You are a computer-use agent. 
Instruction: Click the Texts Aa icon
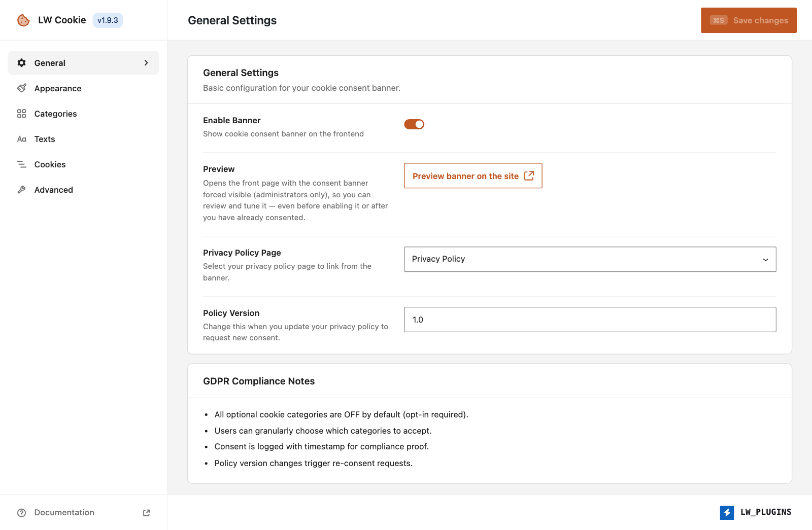pos(21,139)
